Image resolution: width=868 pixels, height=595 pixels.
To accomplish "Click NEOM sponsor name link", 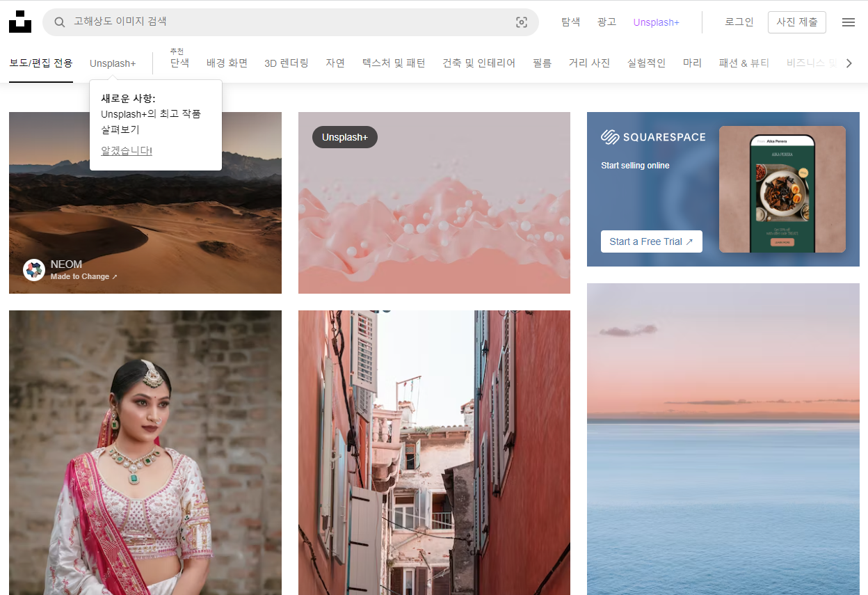I will [66, 264].
